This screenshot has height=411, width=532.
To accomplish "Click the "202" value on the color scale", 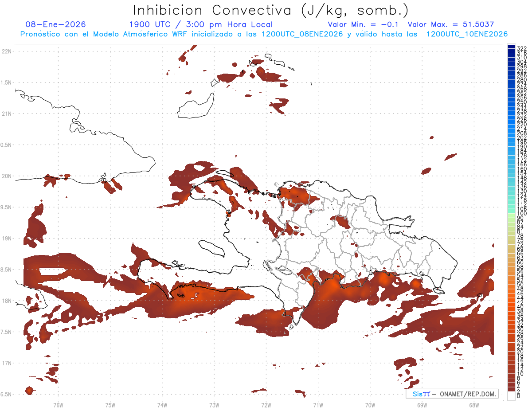I will (x=522, y=137).
